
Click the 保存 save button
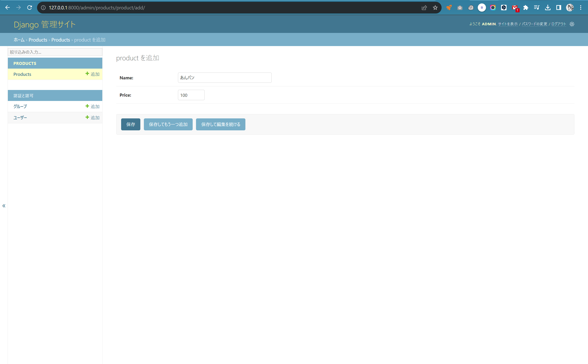(131, 124)
